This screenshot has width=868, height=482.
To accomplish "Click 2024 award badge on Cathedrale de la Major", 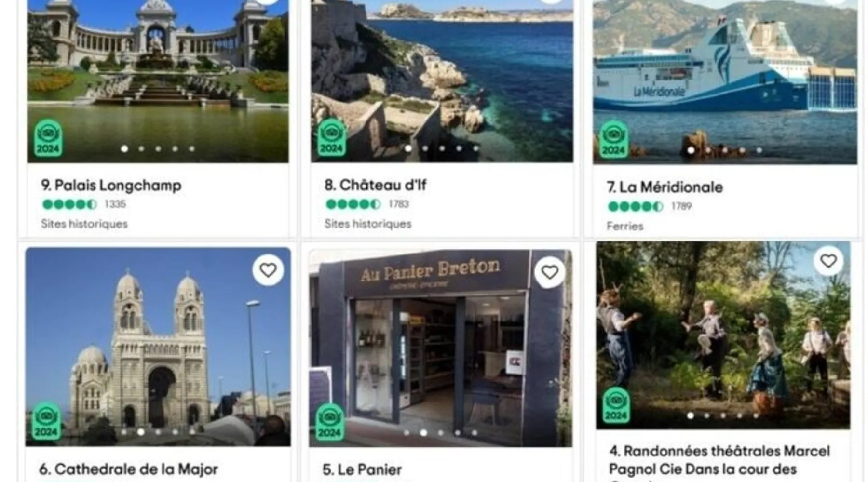I will [x=46, y=421].
